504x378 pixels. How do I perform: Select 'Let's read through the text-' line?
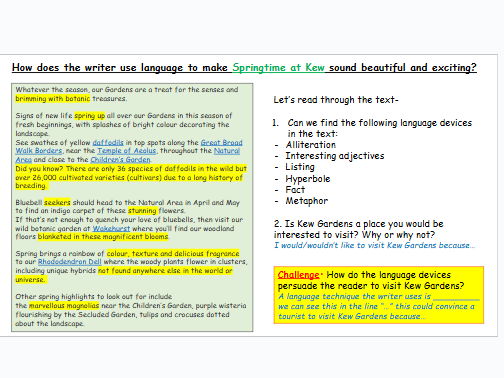pyautogui.click(x=336, y=100)
